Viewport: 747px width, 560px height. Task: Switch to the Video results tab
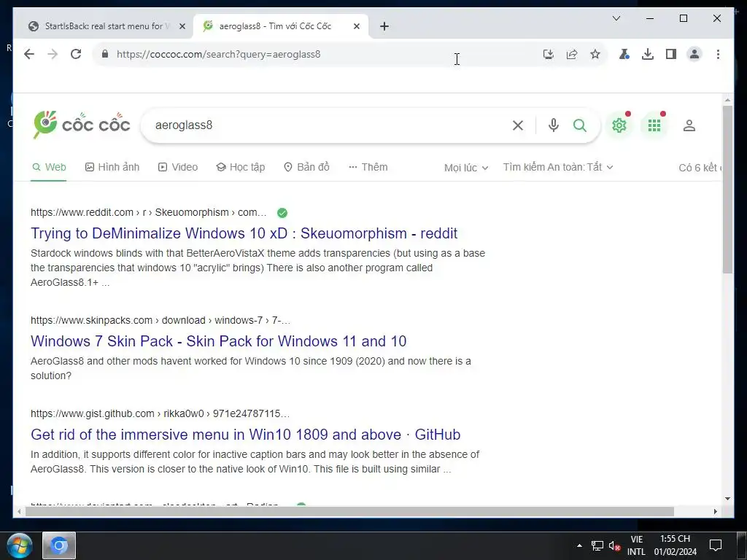pos(178,167)
